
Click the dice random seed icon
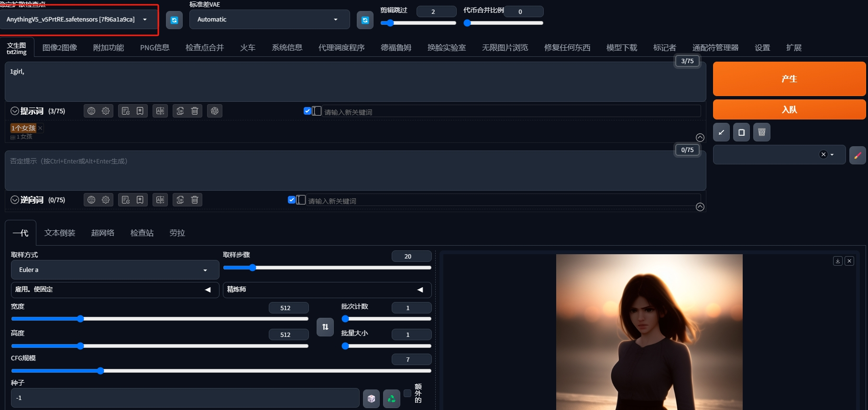[371, 399]
